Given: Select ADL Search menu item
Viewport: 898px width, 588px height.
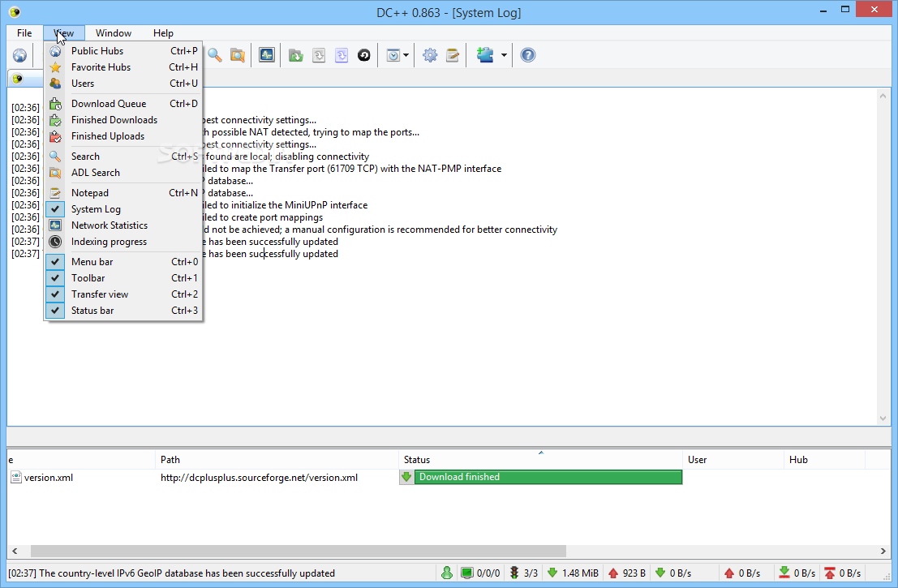Looking at the screenshot, I should [123, 172].
